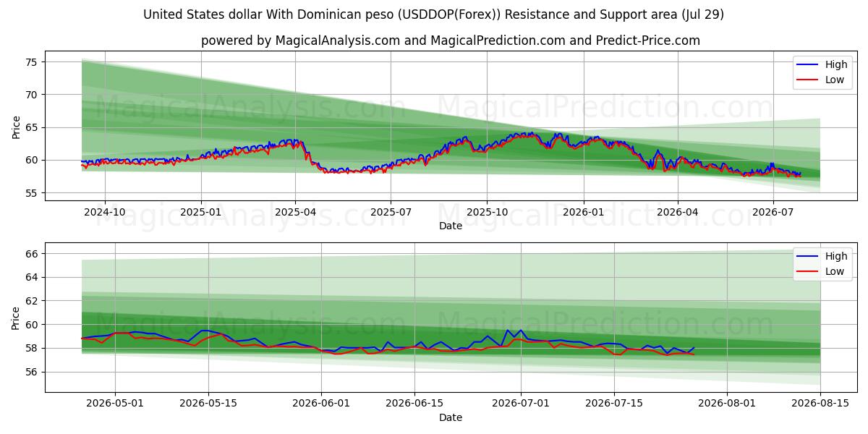Click the '2026-05-15' date tick label
This screenshot has width=868, height=434.
click(x=208, y=404)
